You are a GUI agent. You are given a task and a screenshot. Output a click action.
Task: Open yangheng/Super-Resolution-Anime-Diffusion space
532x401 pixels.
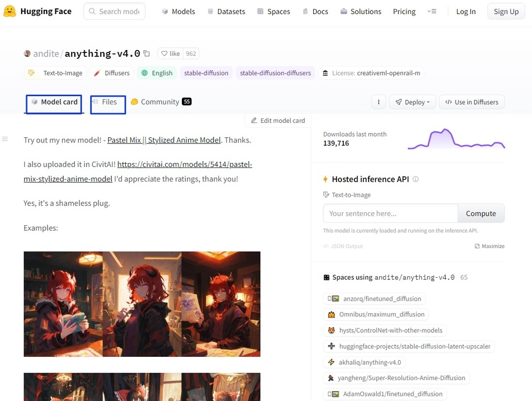[396, 378]
